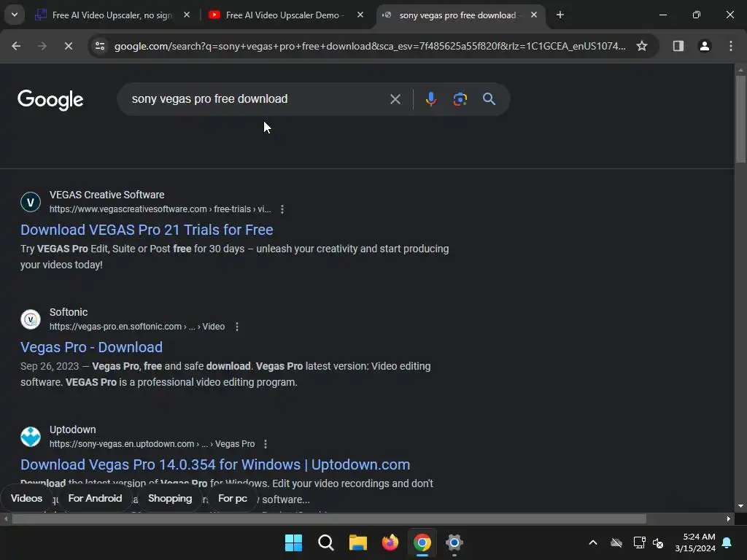Open the tab search dropdown arrow
The image size is (747, 560).
[x=15, y=15]
